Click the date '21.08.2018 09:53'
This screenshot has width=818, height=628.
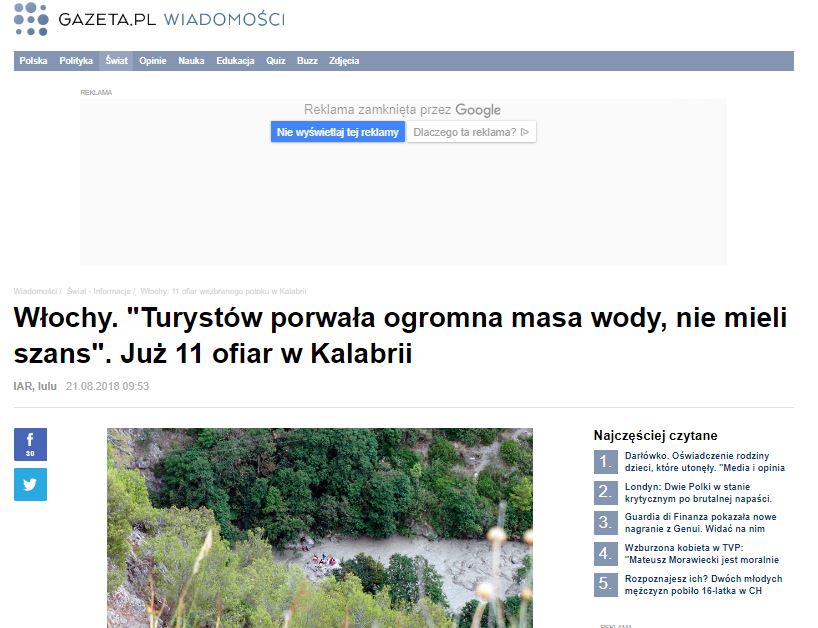click(107, 386)
